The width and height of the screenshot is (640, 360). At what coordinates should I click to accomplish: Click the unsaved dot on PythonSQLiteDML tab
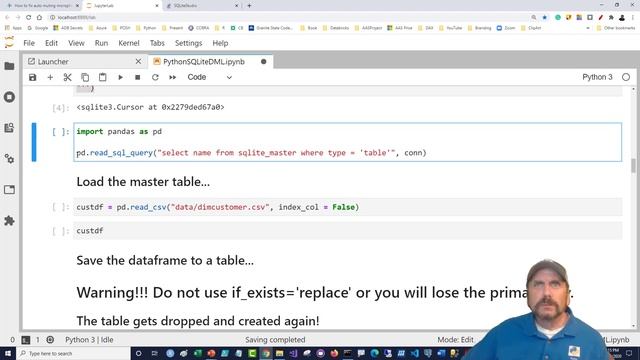pyautogui.click(x=264, y=62)
